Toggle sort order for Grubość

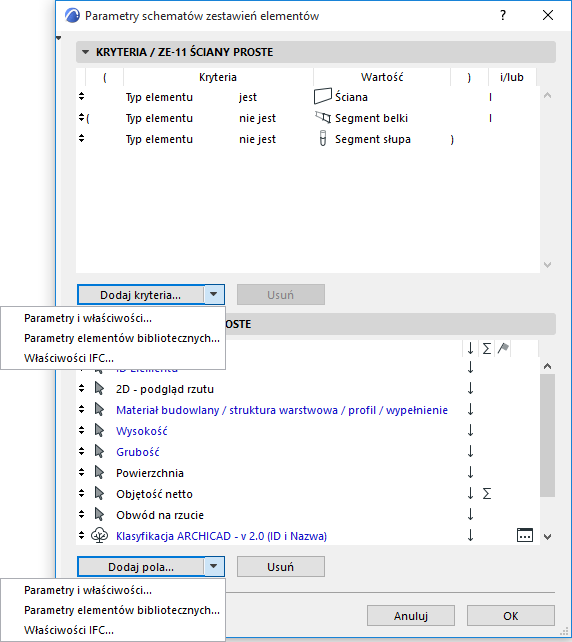(x=470, y=451)
